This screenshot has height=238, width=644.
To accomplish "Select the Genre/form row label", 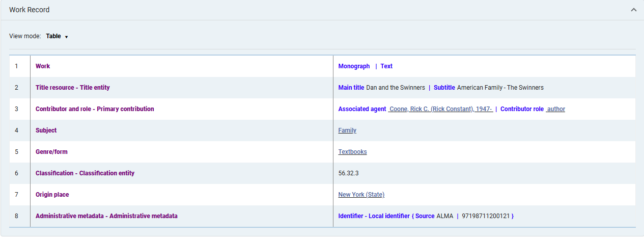I will [51, 152].
